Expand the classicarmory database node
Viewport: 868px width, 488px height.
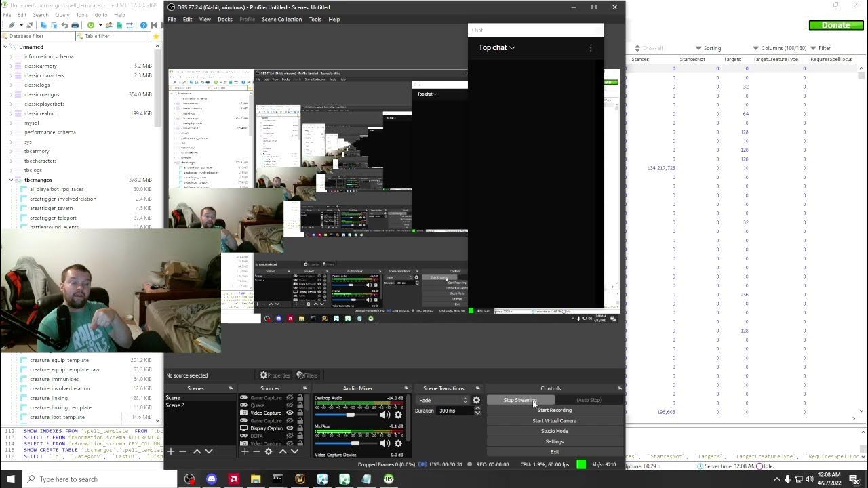point(11,66)
